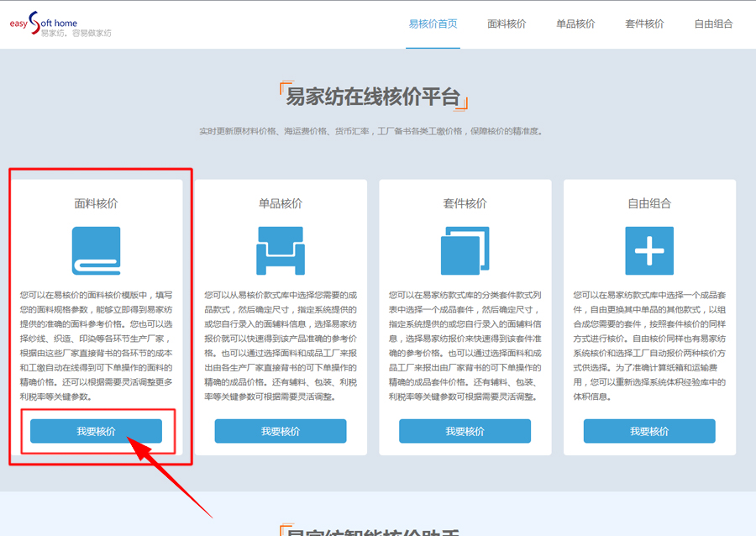Click the 面料核价 card description paragraph
The height and width of the screenshot is (536, 756).
pos(96,345)
